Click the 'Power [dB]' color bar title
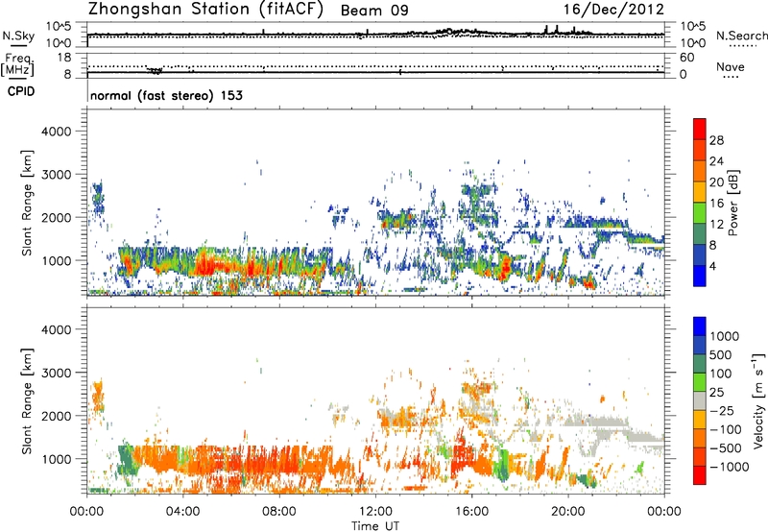 (732, 203)
